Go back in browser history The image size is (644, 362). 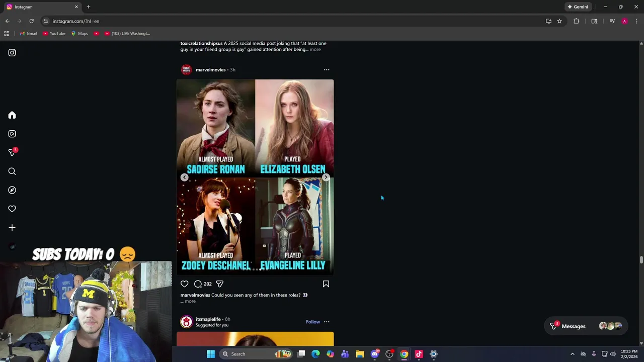pyautogui.click(x=7, y=21)
